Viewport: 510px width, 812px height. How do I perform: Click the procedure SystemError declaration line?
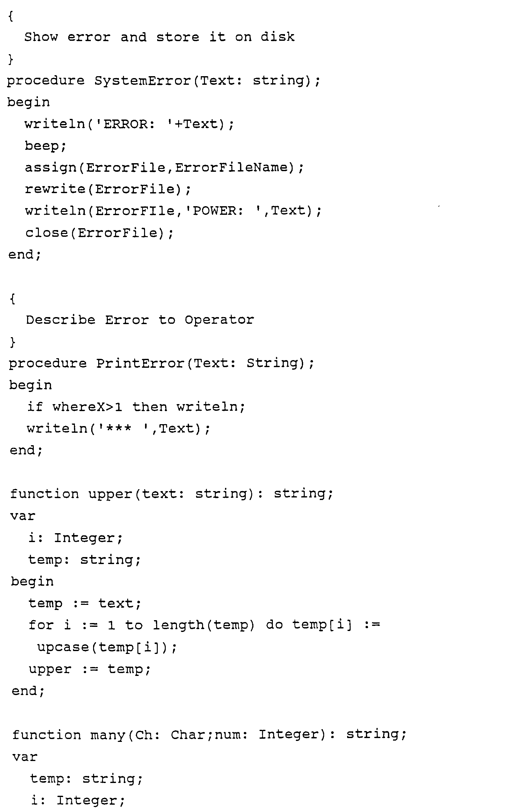tap(163, 81)
